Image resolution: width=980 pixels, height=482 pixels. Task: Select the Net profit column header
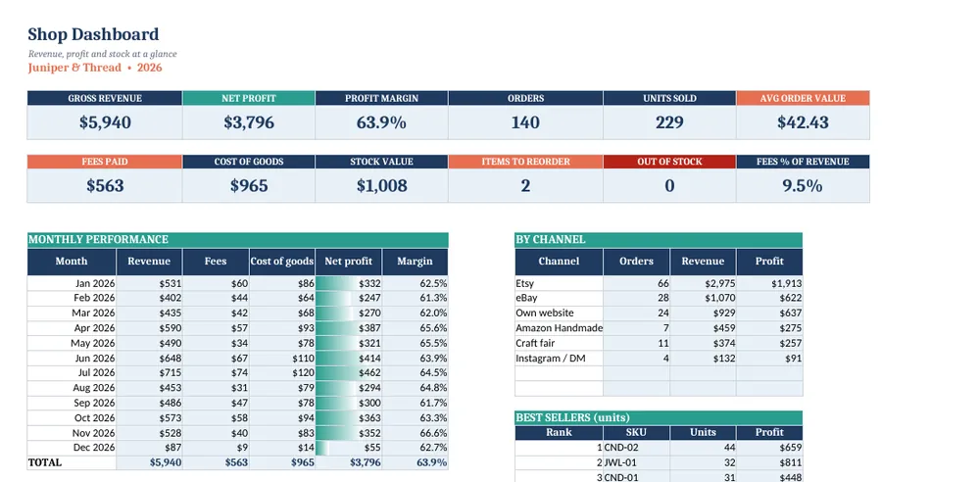(x=349, y=262)
